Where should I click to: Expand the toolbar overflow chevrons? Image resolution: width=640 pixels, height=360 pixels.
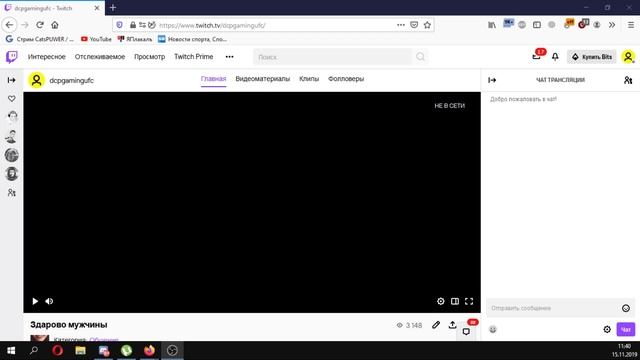tap(612, 25)
